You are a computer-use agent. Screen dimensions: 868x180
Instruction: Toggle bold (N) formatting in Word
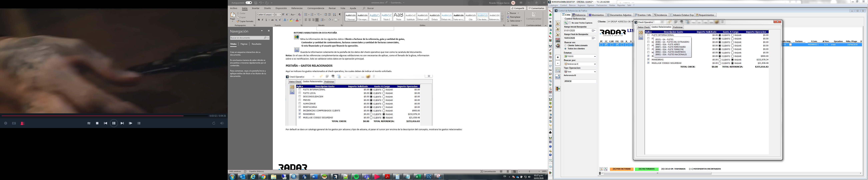pyautogui.click(x=259, y=20)
